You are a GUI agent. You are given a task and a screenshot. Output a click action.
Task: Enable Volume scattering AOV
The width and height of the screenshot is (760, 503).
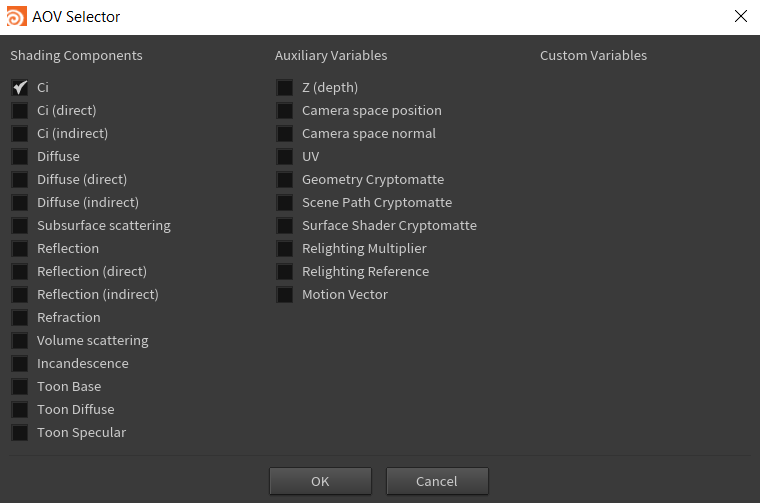(20, 341)
